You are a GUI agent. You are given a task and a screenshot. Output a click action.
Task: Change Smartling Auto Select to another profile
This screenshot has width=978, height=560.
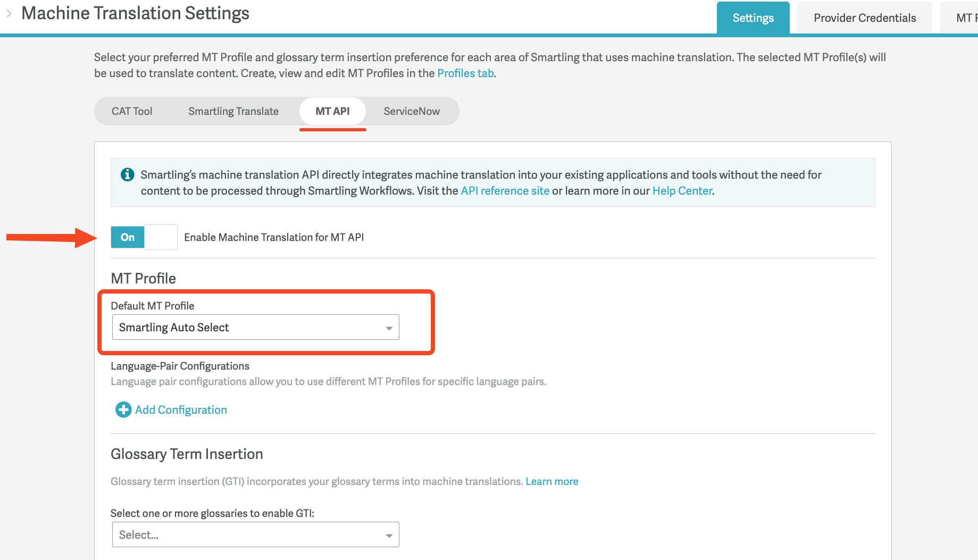click(x=255, y=327)
